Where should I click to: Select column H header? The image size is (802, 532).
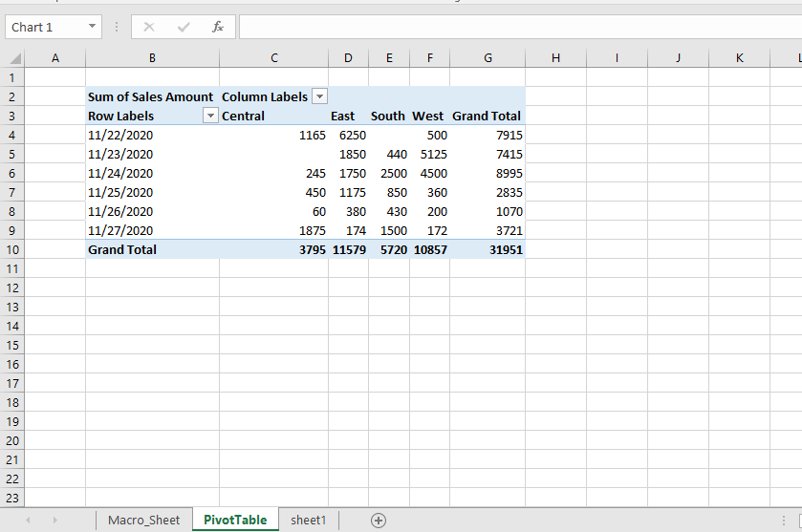click(556, 57)
